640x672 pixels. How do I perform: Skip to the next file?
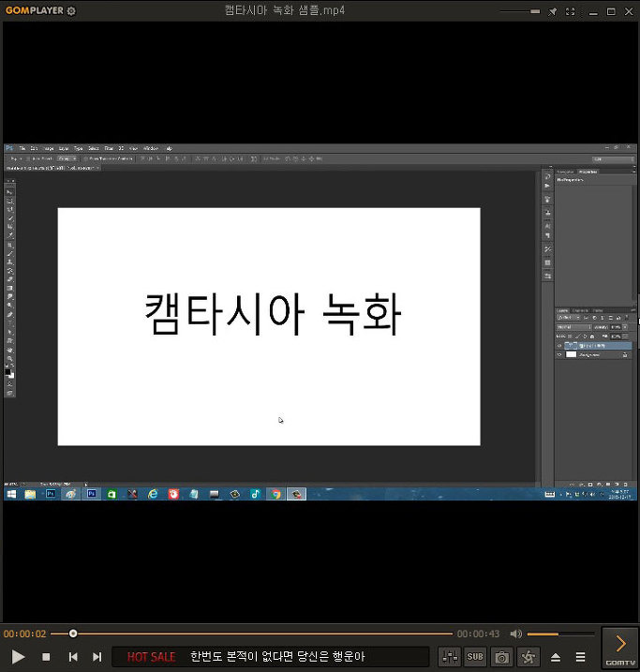point(97,657)
